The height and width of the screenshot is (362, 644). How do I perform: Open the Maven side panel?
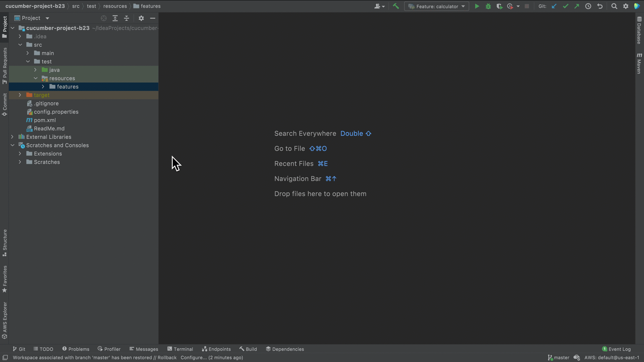coord(639,63)
